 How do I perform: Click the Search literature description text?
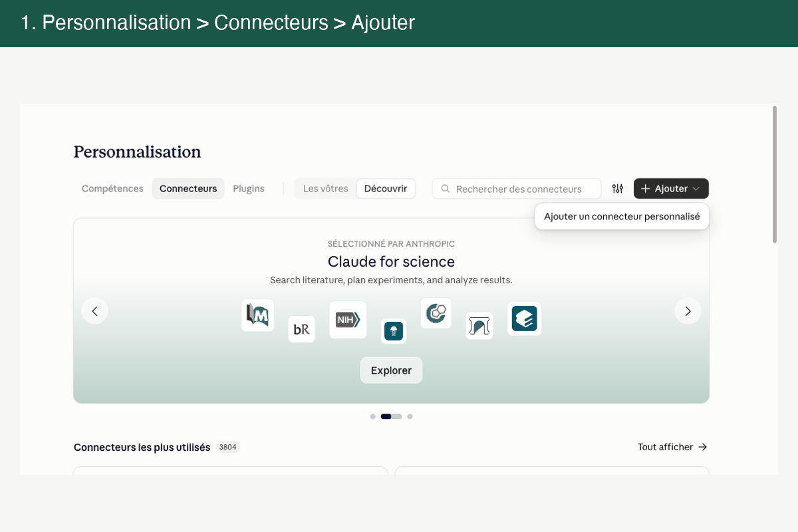[391, 280]
